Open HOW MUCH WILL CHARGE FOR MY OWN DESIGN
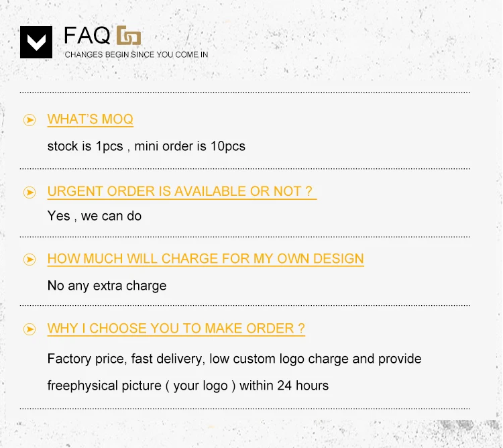 pos(205,259)
